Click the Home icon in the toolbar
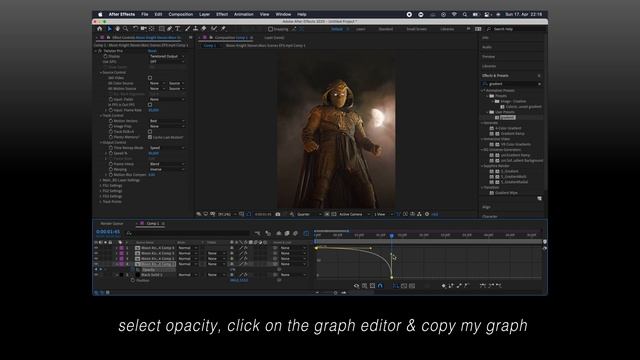 coord(100,29)
